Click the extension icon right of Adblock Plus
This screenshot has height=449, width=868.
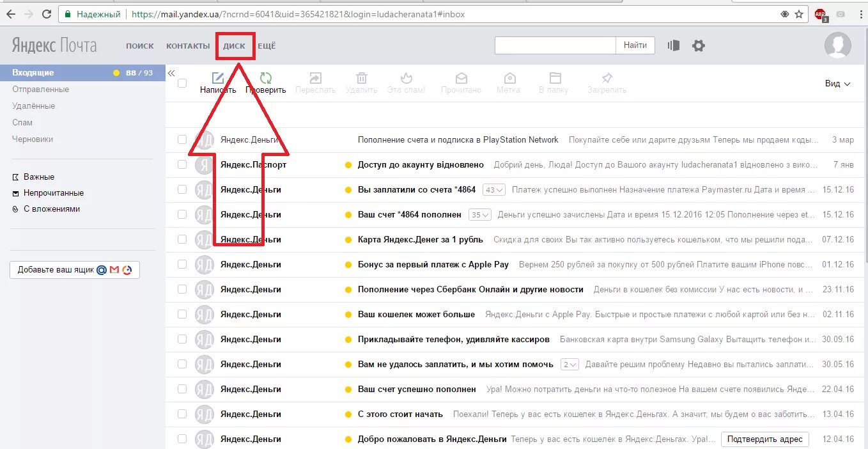coord(840,14)
